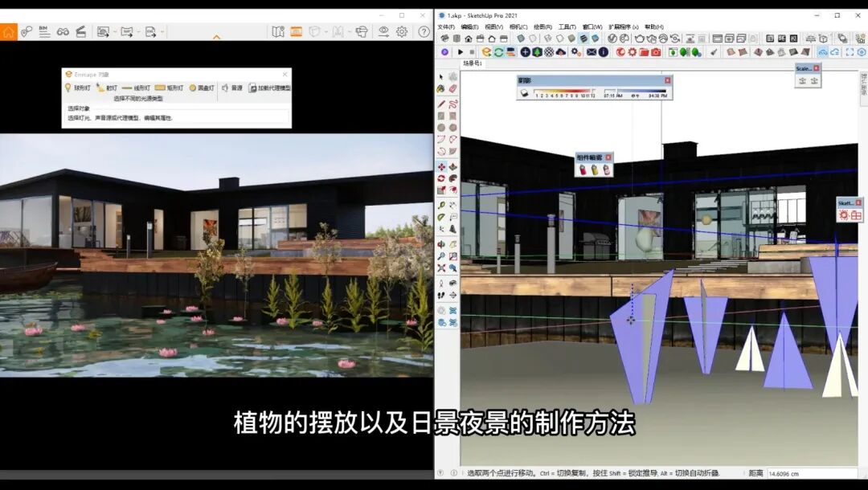
Task: Click the orange Home icon in Enscape
Action: [x=8, y=31]
